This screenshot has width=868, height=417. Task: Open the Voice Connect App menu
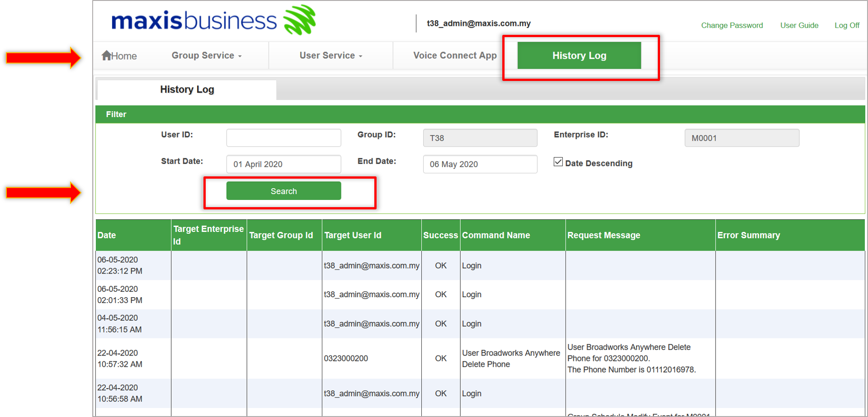455,56
